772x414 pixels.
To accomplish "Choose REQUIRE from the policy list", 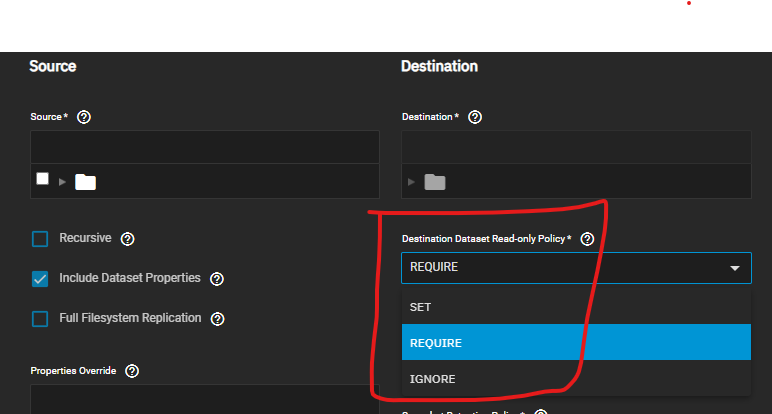I will click(x=576, y=342).
